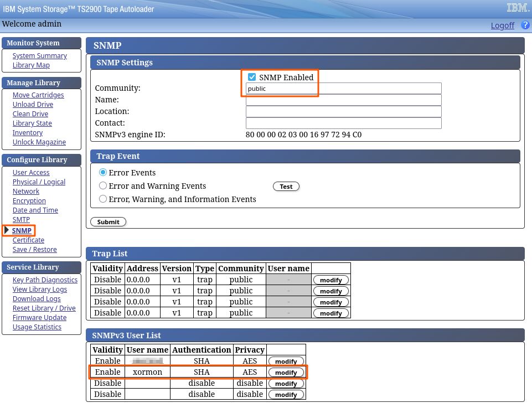Submit the SNMP settings
Image resolution: width=532 pixels, height=408 pixels.
pyautogui.click(x=109, y=222)
